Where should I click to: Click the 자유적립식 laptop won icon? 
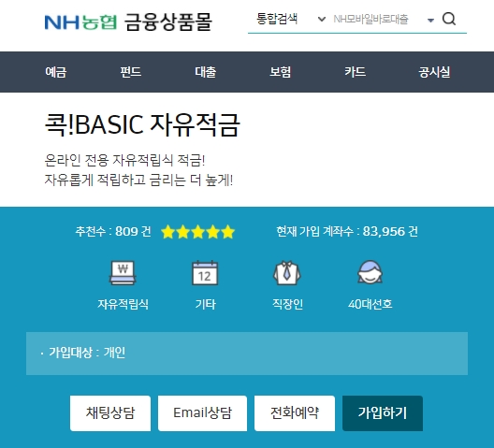pyautogui.click(x=123, y=273)
